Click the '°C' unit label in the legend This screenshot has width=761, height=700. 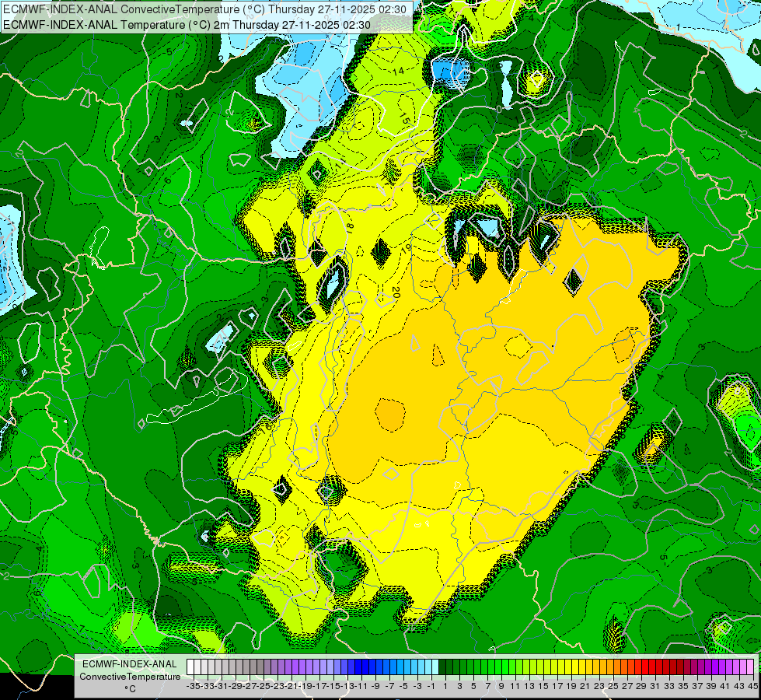point(130,688)
